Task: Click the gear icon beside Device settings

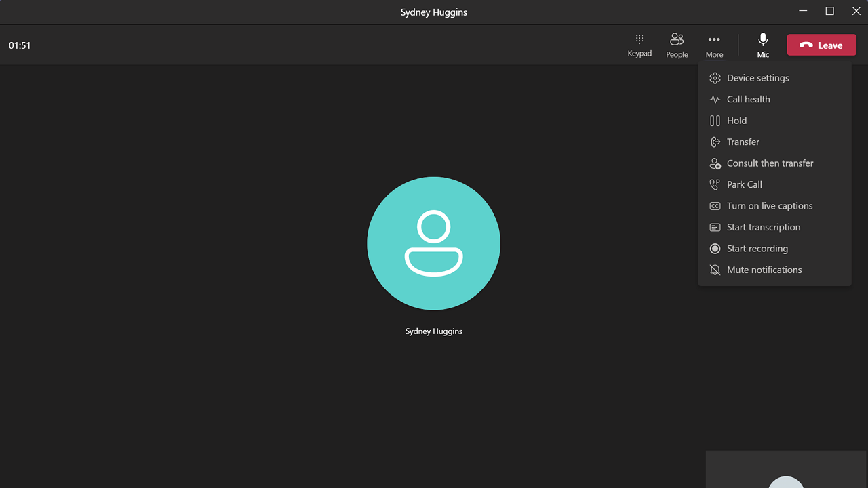Action: 715,78
